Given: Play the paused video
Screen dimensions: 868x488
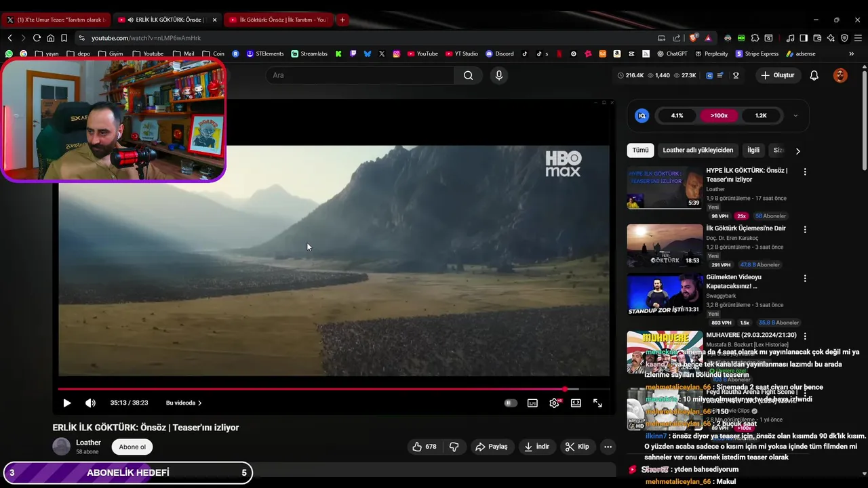Looking at the screenshot, I should [66, 403].
